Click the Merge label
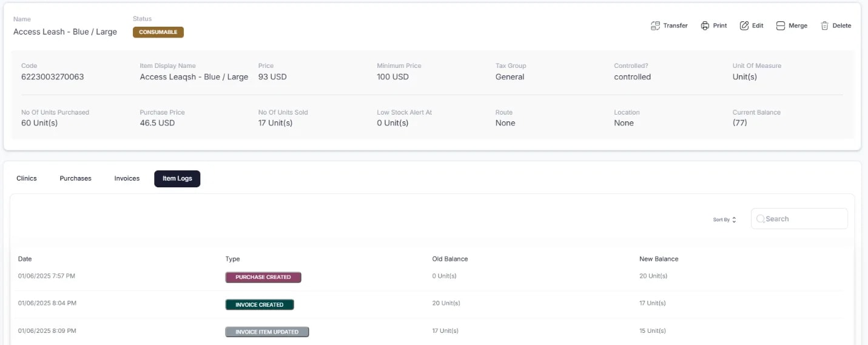 coord(798,25)
